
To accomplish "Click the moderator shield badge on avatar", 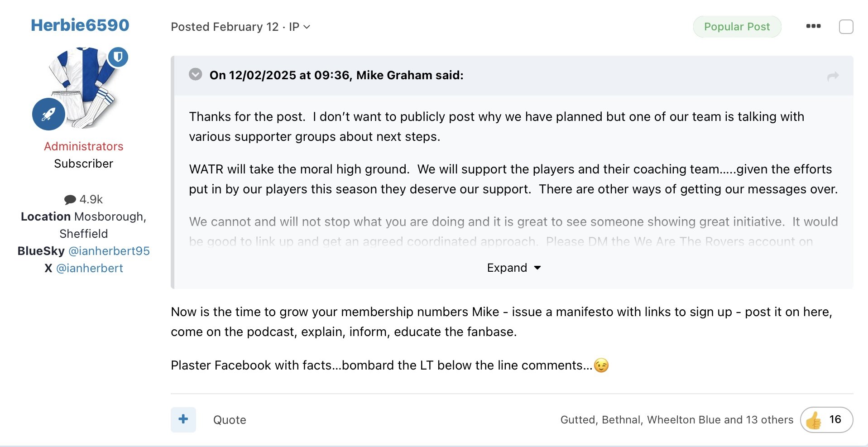I will 118,57.
